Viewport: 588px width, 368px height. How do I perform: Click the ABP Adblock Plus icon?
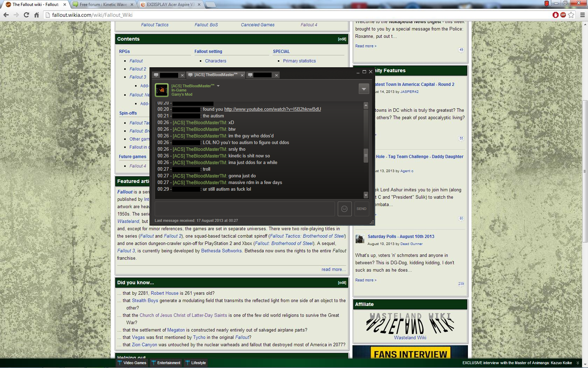tap(563, 15)
